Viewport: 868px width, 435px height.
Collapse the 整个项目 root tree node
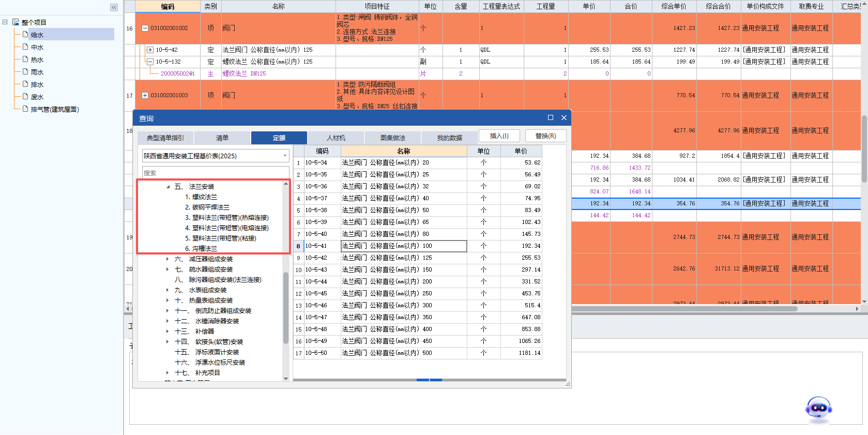5,22
